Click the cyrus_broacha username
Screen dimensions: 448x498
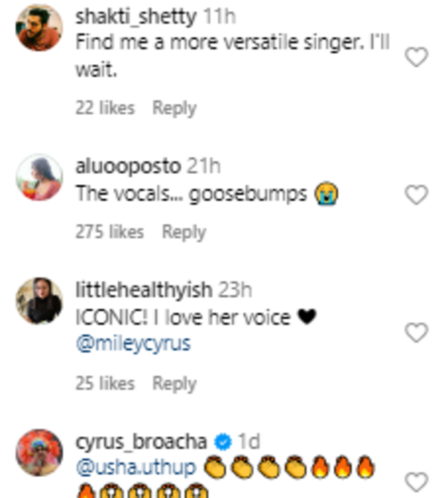[x=140, y=440]
